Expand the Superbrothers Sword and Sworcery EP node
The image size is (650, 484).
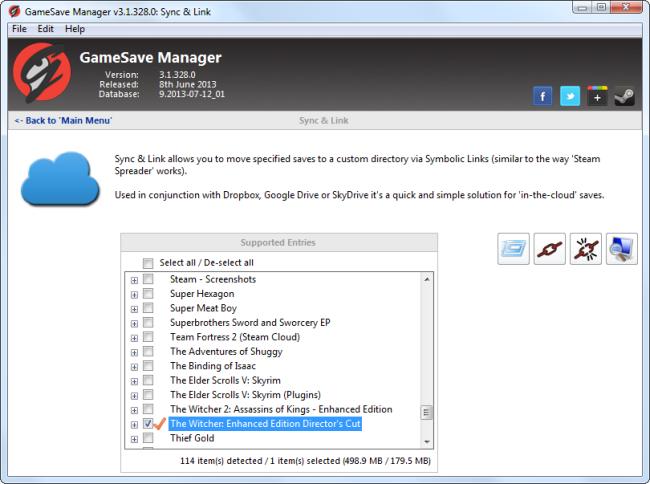134,324
